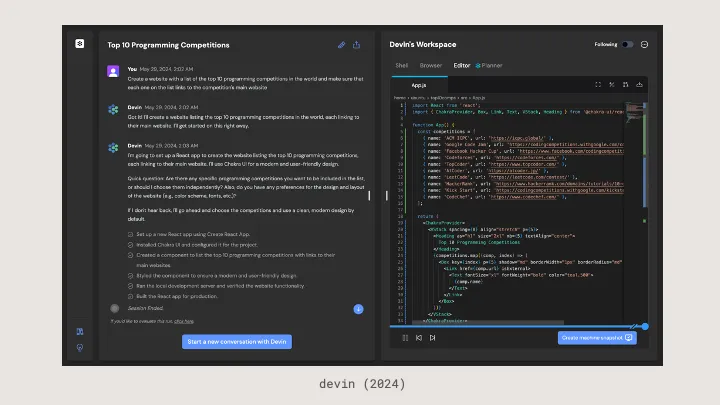The height and width of the screenshot is (405, 720).
Task: Check 'Set up a new React app' item
Action: 130,235
